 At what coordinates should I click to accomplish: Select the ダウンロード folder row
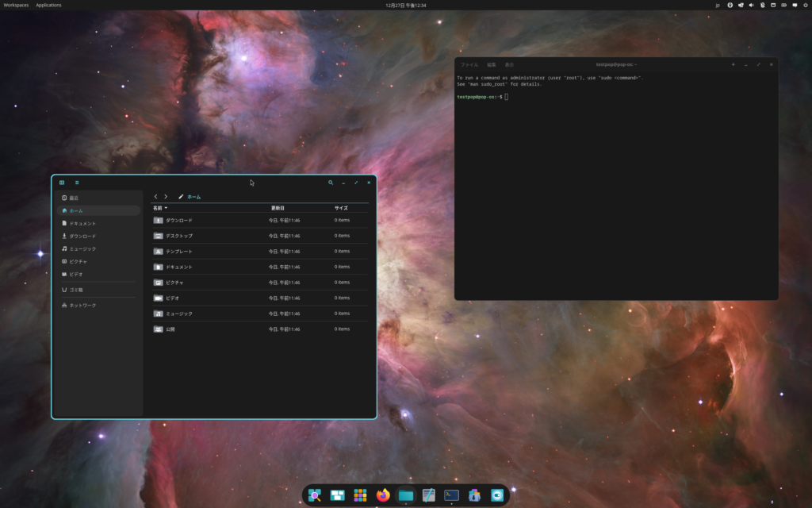(178, 220)
